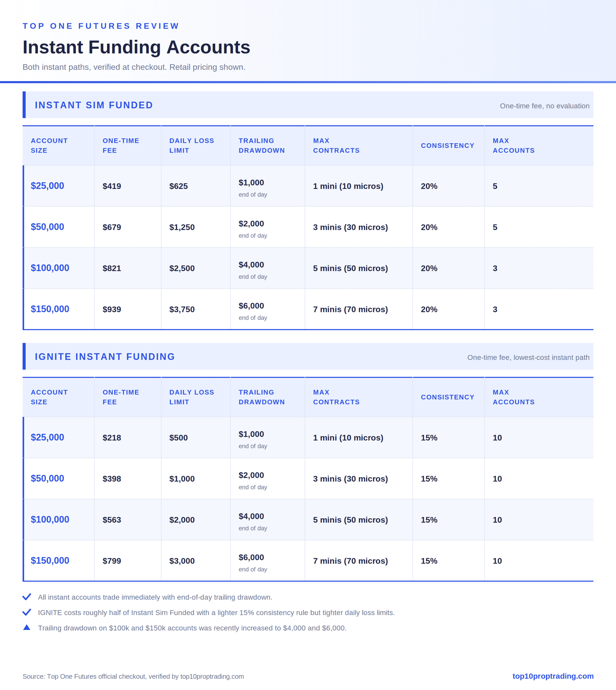This screenshot has width=616, height=690.
Task: Click the $2,000 daily loss limit in the $563 row
Action: pos(182,520)
